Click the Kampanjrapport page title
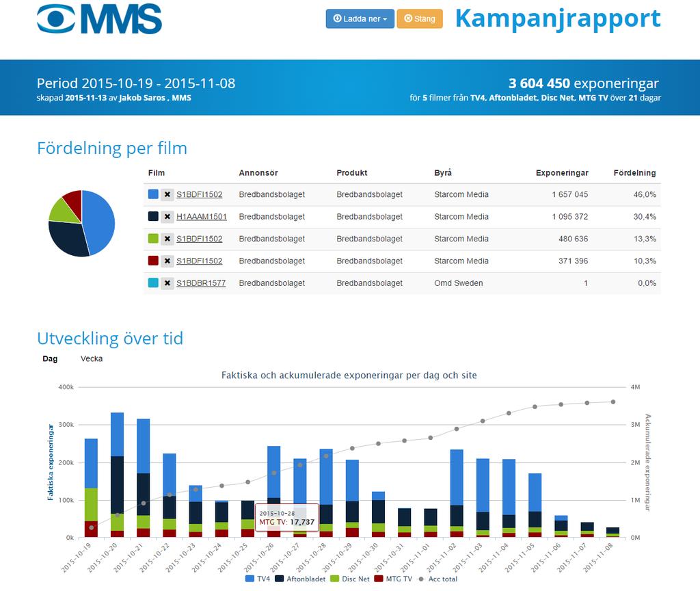This screenshot has height=591, width=700. click(x=558, y=18)
